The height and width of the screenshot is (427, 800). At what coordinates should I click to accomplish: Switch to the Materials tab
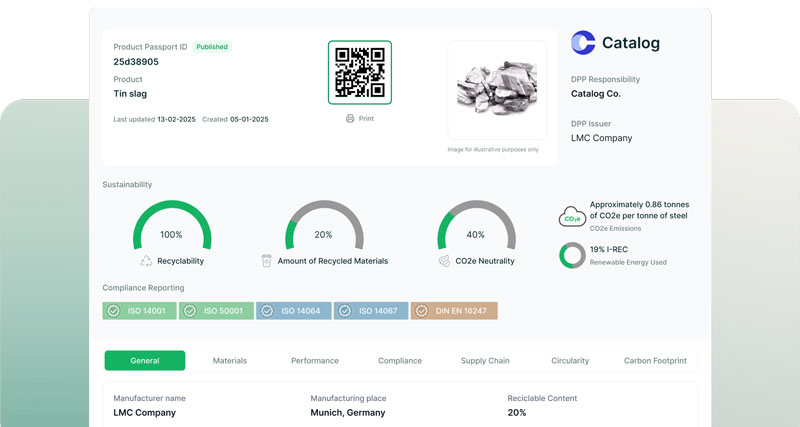point(230,361)
